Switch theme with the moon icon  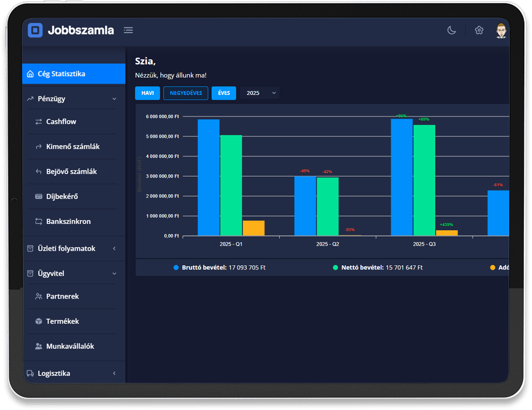click(x=452, y=30)
